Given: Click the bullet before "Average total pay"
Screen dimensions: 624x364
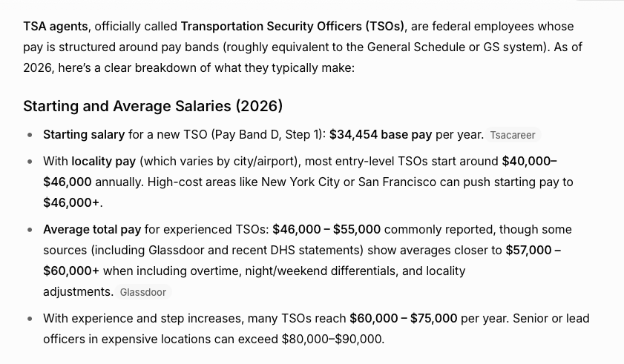Looking at the screenshot, I should tap(30, 230).
